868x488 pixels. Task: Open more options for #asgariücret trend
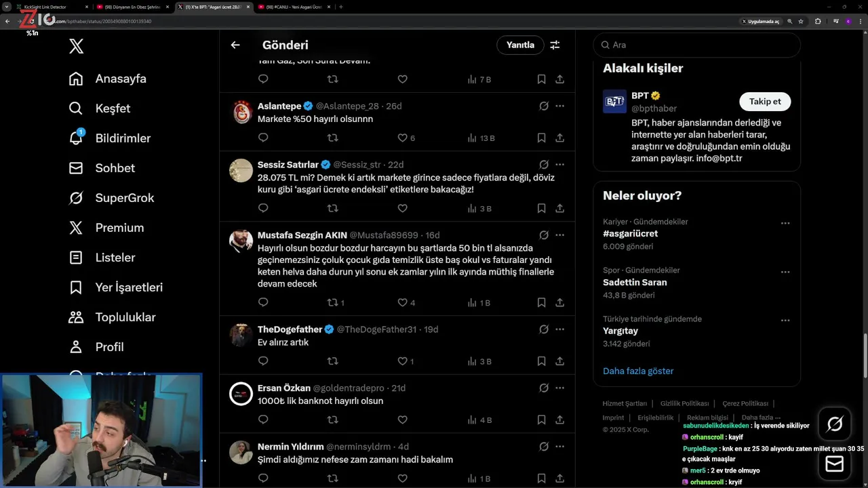tap(785, 223)
